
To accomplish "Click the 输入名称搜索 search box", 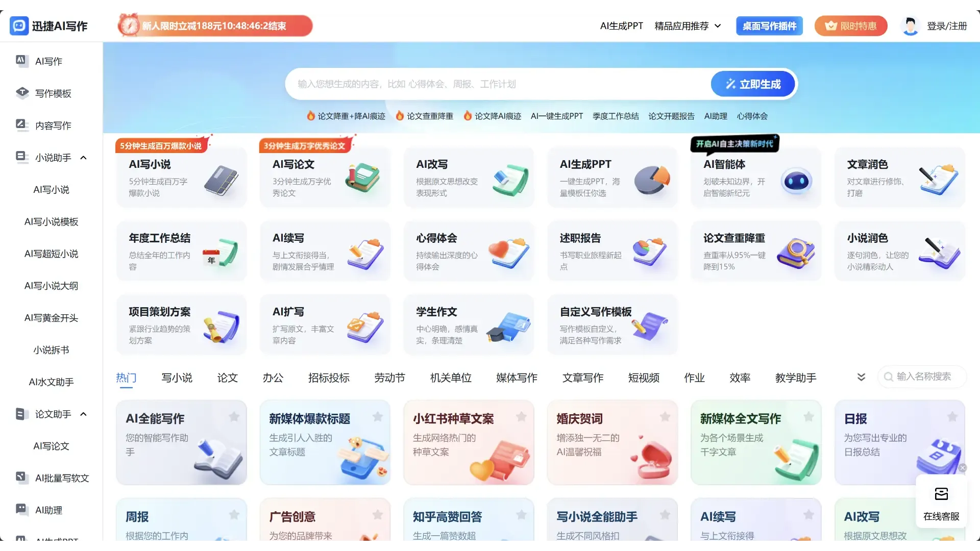I will [922, 377].
